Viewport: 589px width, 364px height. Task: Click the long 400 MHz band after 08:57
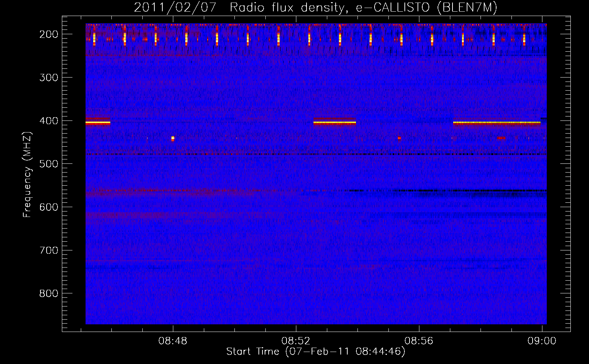[x=497, y=123]
